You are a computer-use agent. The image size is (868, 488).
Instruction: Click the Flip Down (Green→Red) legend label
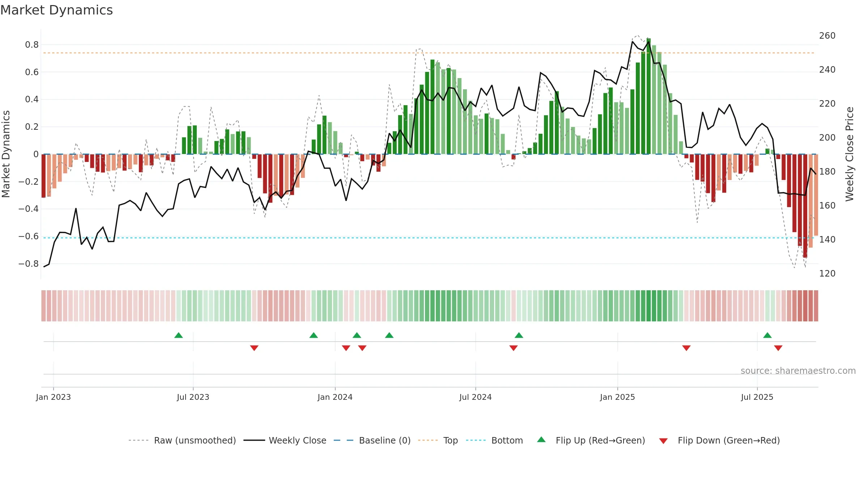[x=729, y=440]
